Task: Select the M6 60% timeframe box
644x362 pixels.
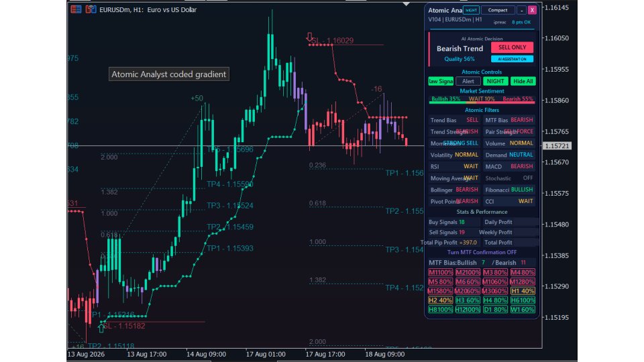Action: [x=468, y=282]
